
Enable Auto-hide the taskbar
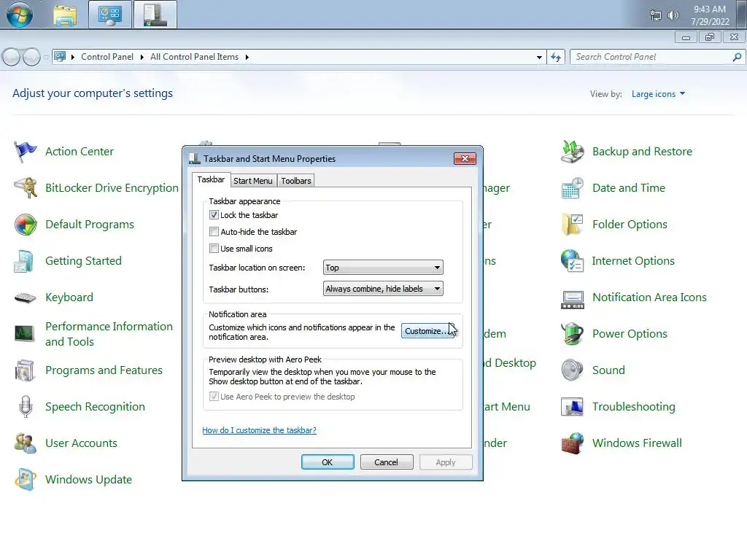[214, 232]
